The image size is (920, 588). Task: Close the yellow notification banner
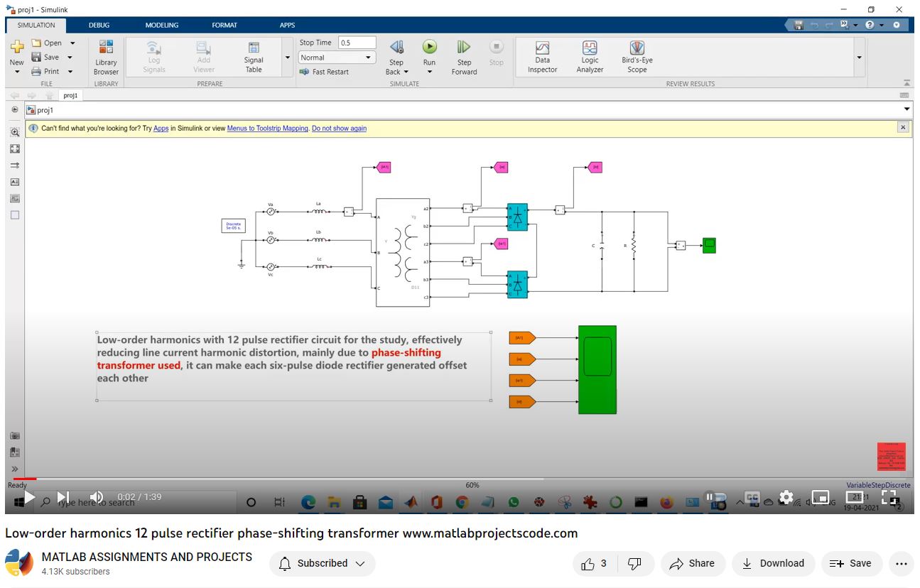(x=903, y=128)
